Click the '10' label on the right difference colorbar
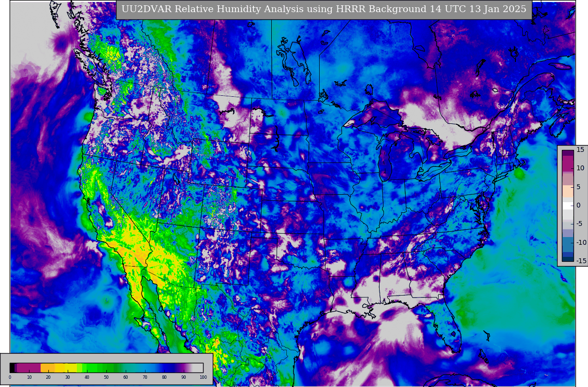588x387 pixels. (x=580, y=168)
